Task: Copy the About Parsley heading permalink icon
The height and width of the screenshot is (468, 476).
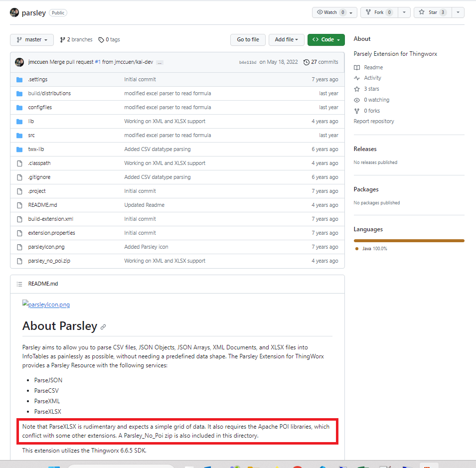Action: 103,326
